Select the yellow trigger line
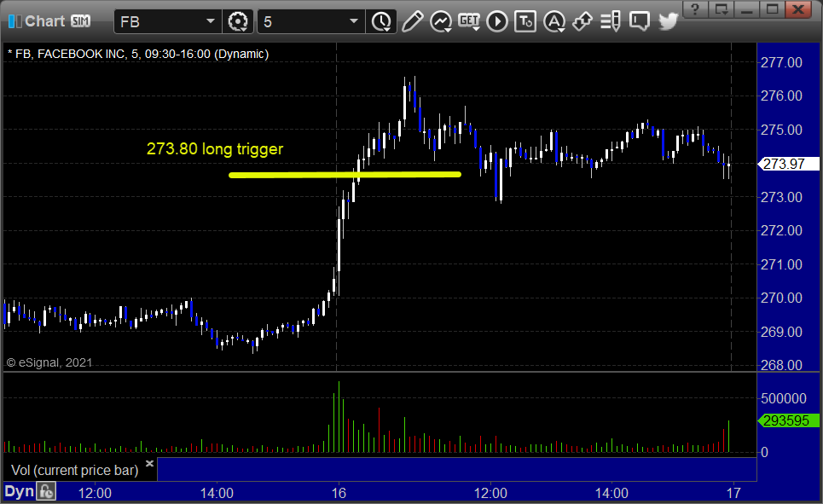823x504 pixels. [345, 175]
